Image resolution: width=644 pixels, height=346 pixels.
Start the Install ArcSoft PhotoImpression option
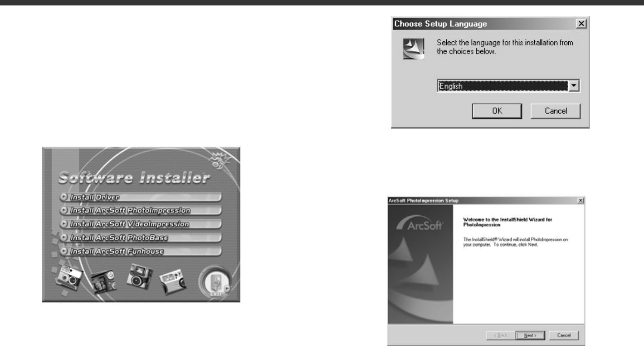coord(141,210)
